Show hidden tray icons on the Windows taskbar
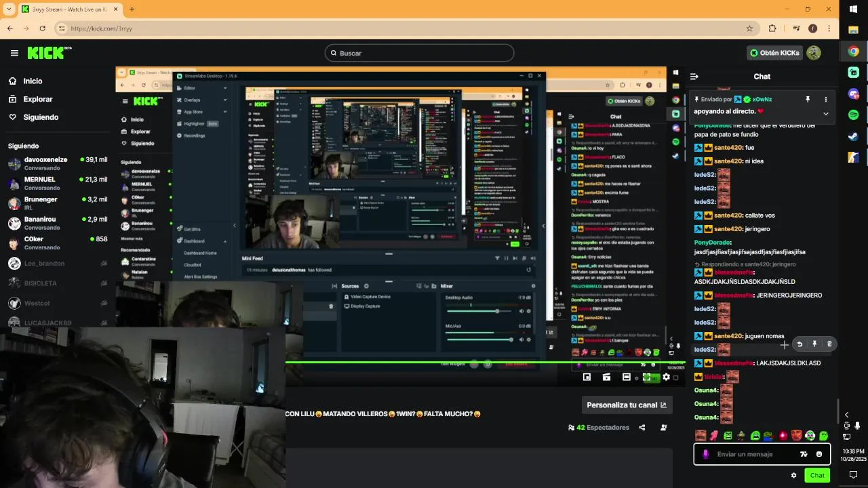Viewport: 868px width, 488px height. (x=846, y=415)
